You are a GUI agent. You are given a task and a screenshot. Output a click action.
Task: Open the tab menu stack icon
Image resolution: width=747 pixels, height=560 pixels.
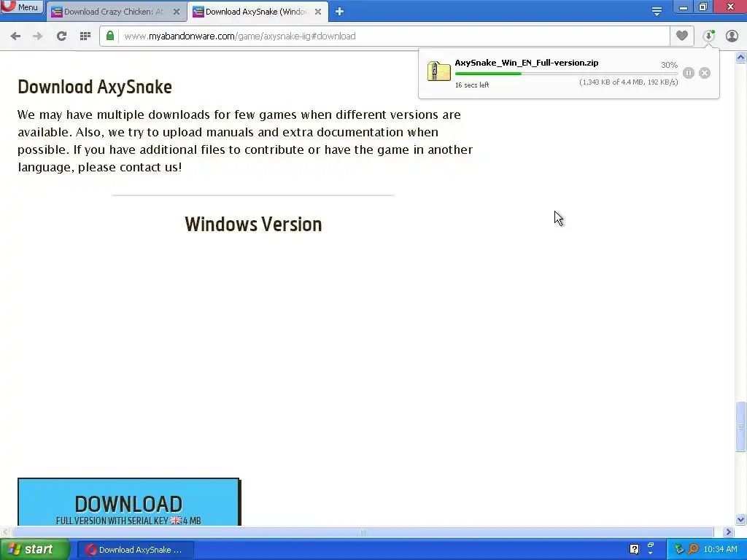tap(657, 12)
